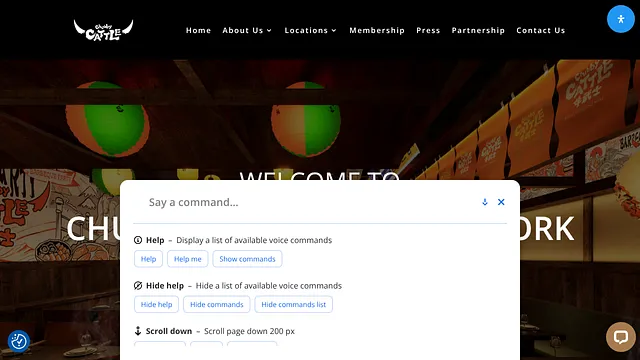Click the Help info circle icon
Image resolution: width=640 pixels, height=360 pixels.
pyautogui.click(x=138, y=240)
